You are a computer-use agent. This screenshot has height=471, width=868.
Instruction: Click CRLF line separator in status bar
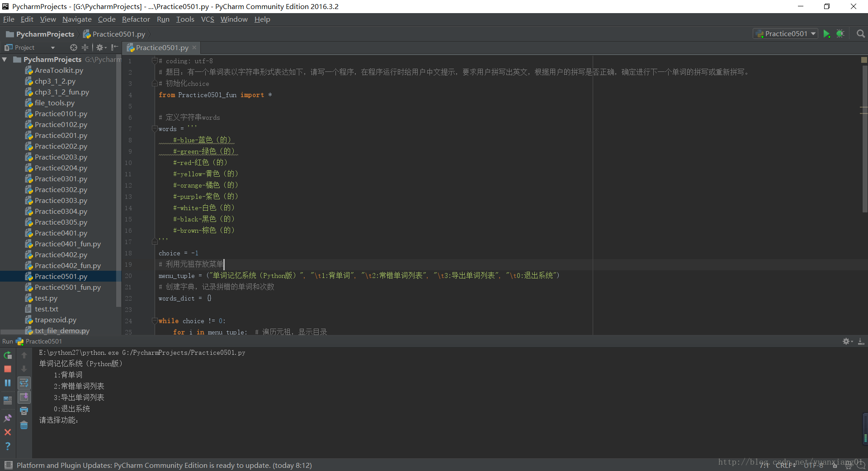click(786, 465)
